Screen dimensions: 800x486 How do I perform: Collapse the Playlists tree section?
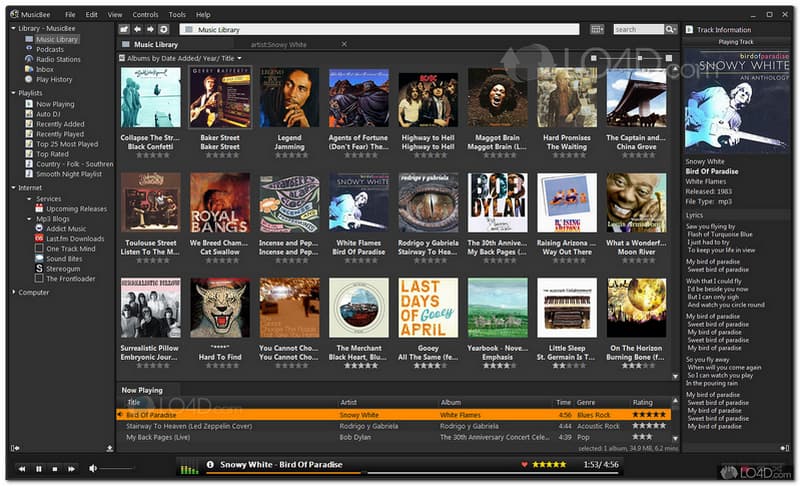(13, 93)
